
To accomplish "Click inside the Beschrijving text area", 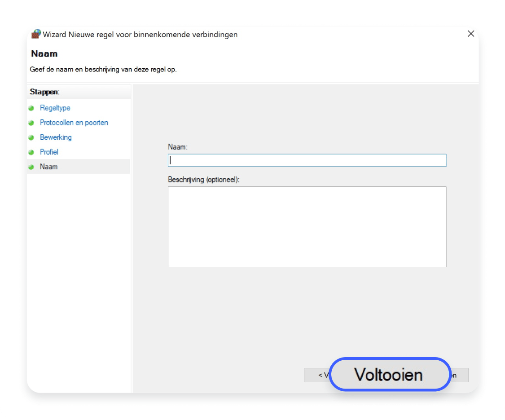I will pyautogui.click(x=307, y=227).
